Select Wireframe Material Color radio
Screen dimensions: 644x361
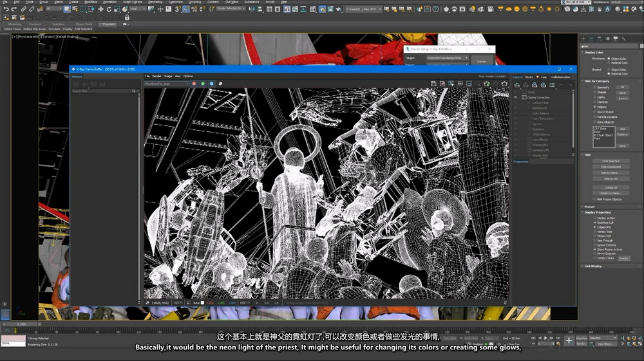pos(609,63)
